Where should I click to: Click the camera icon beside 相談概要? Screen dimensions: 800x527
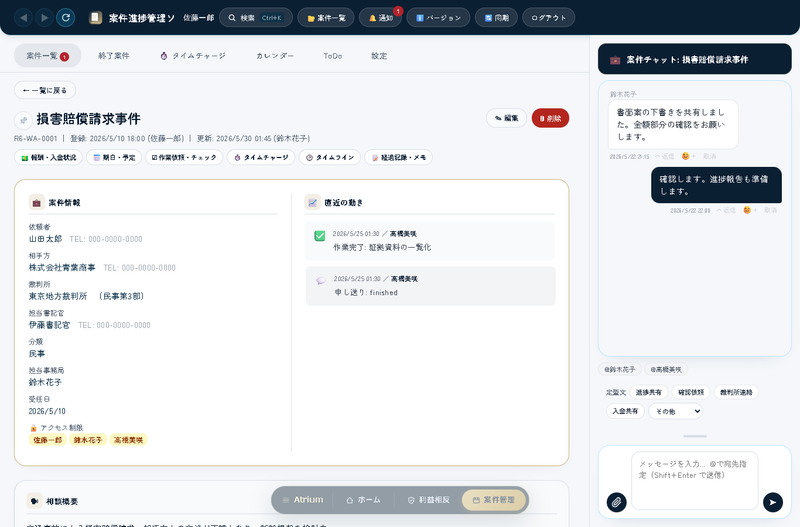click(34, 501)
